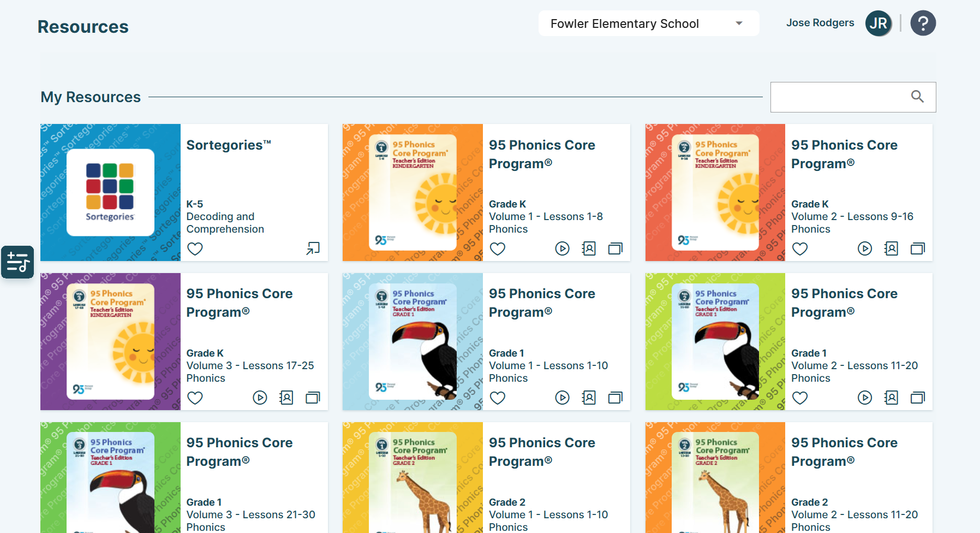Image resolution: width=980 pixels, height=533 pixels.
Task: Click 'Volume 2 - Lessons 11-20' under Grade 1
Action: (854, 365)
